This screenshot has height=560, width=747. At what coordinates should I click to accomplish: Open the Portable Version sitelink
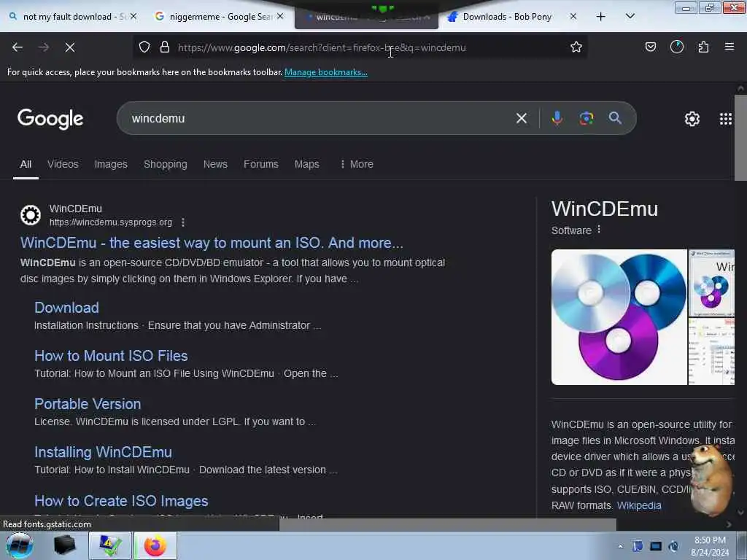click(x=88, y=404)
